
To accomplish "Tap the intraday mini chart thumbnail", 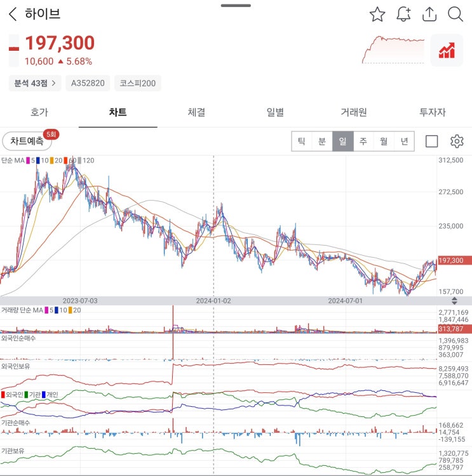I will tap(393, 50).
